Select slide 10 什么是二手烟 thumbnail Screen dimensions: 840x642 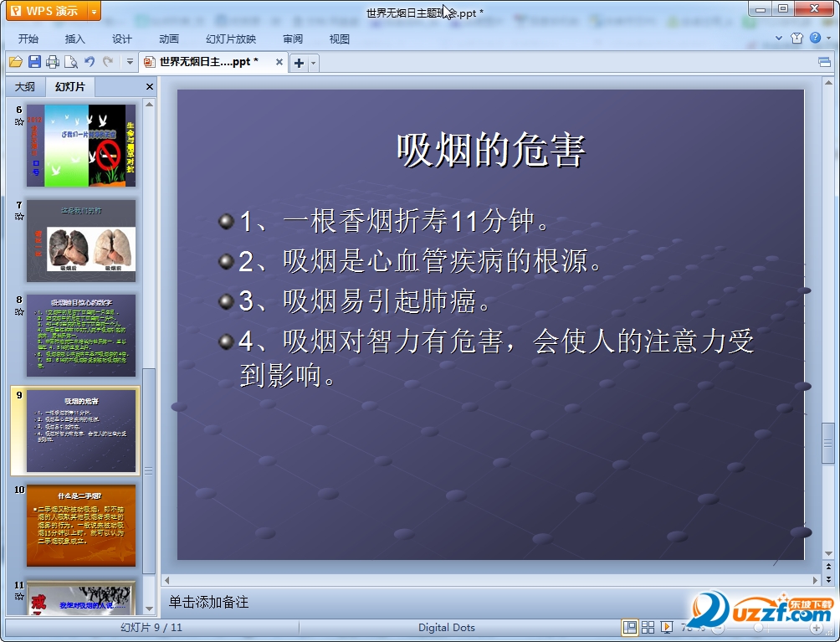pyautogui.click(x=81, y=526)
